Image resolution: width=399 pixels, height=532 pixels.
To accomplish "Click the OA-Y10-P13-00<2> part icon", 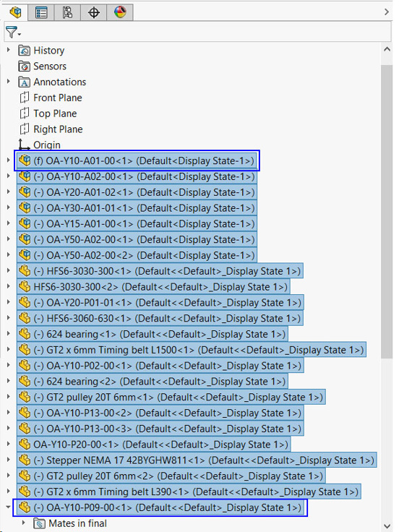I will point(25,413).
